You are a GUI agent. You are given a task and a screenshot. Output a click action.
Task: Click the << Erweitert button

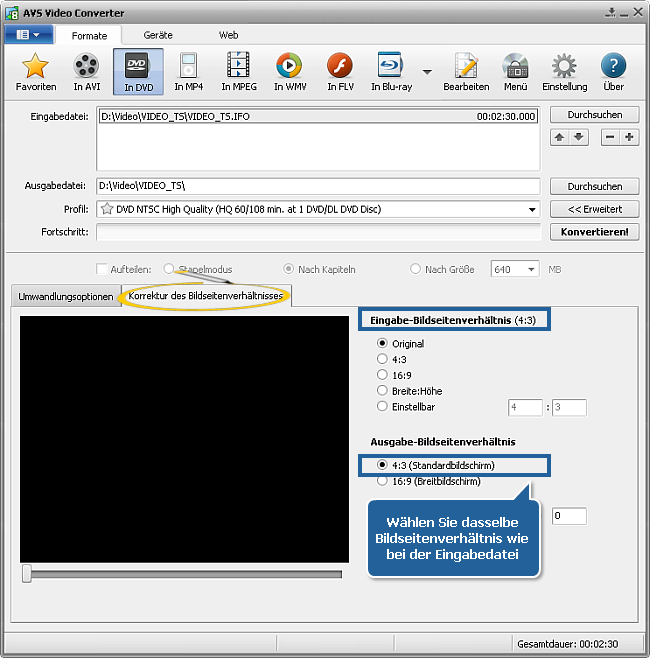[x=594, y=209]
